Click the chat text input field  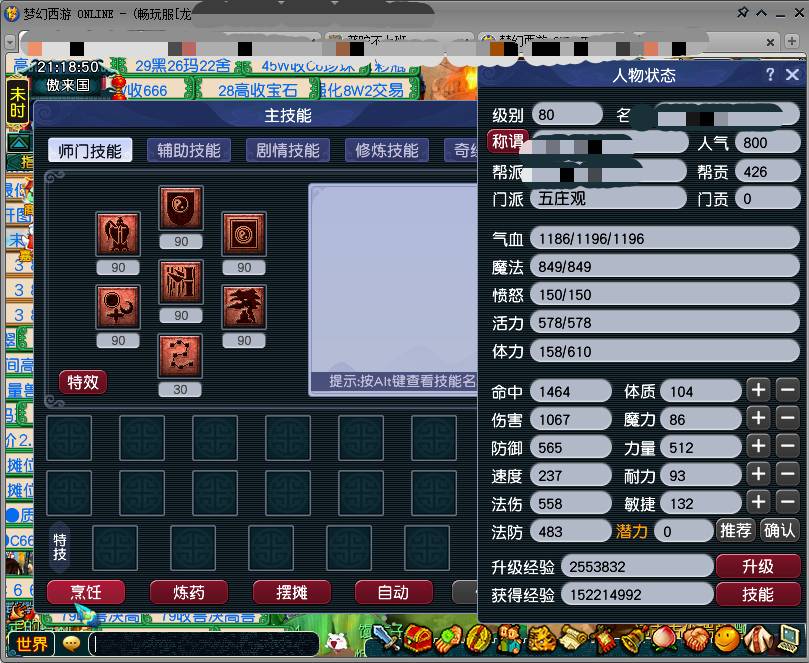[204, 644]
